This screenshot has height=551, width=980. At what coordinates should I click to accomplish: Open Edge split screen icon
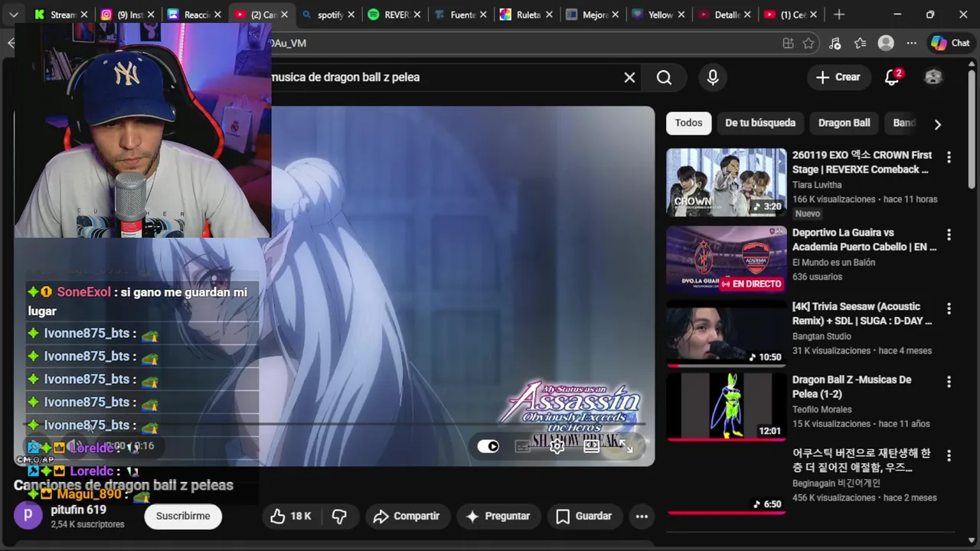[x=788, y=44]
